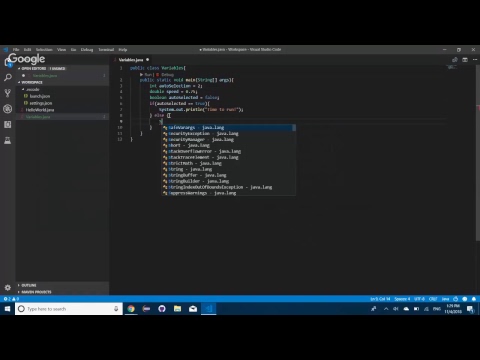
Task: Open the Search view in activity bar
Action: pos(8,77)
